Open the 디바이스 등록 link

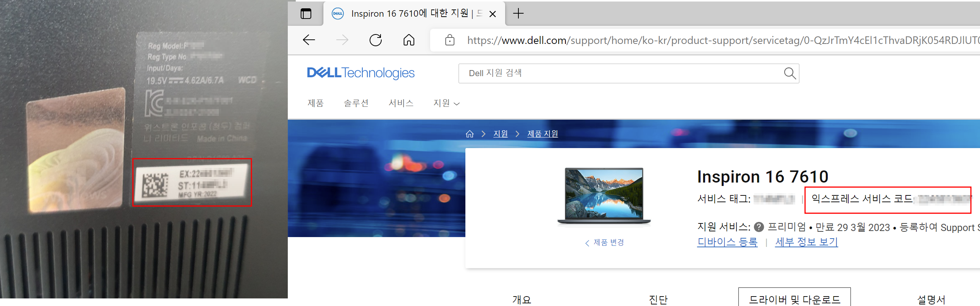(x=727, y=242)
